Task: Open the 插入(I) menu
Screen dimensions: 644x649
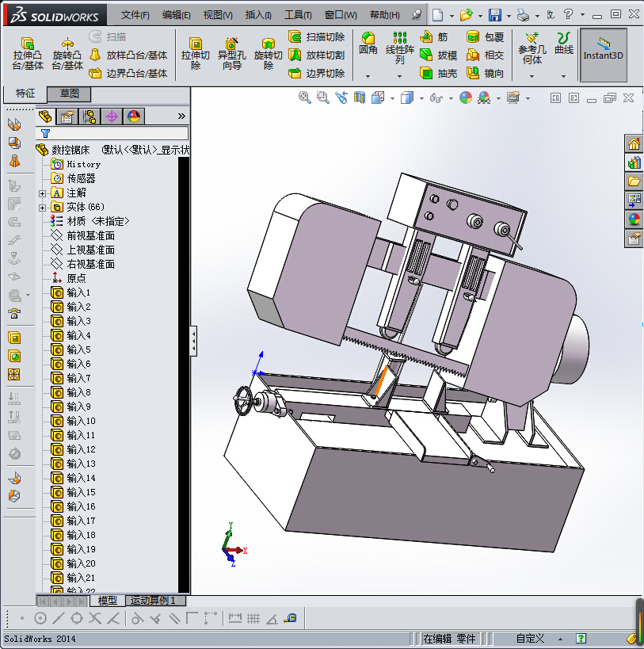Action: 258,15
